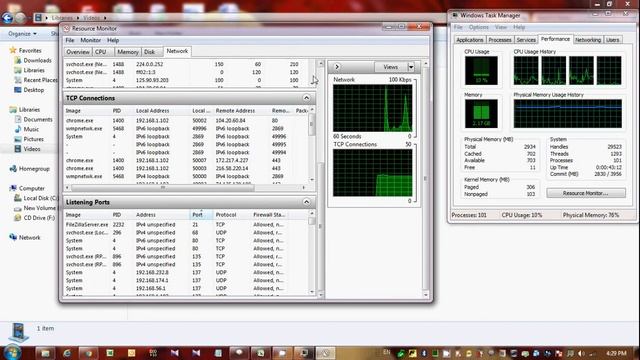
Task: Open the Organize dropdown in Explorer
Action: 22,33
